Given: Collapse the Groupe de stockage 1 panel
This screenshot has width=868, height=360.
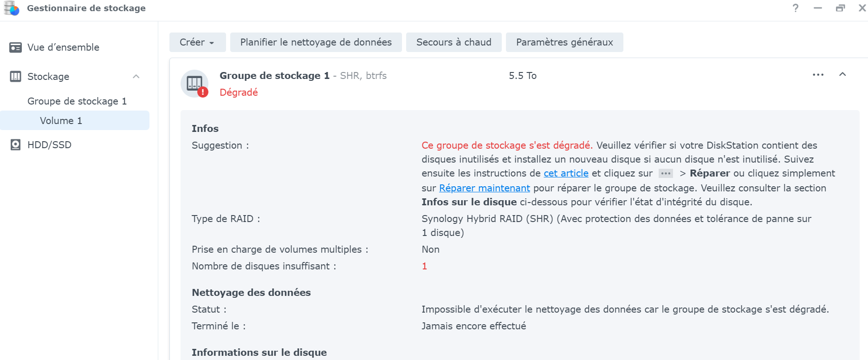Looking at the screenshot, I should click(x=842, y=74).
